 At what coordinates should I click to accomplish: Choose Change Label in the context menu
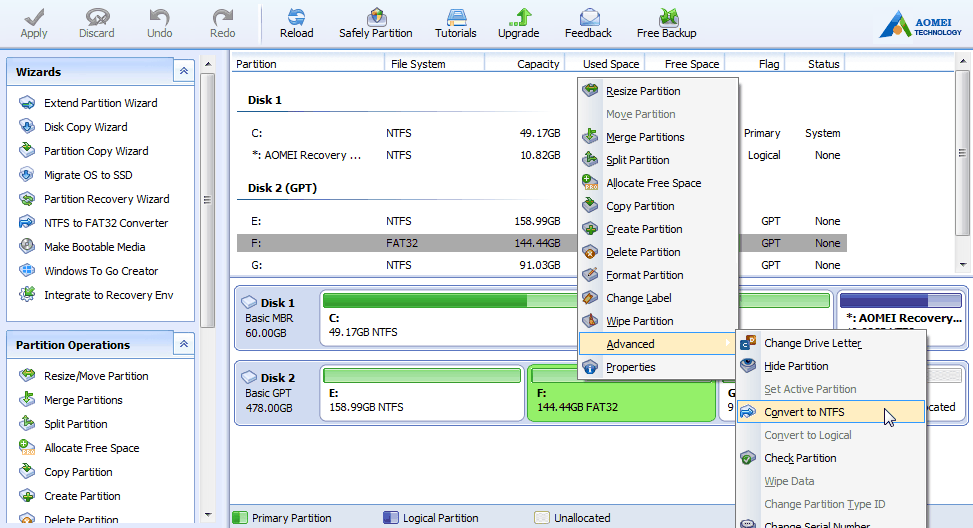tap(657, 298)
